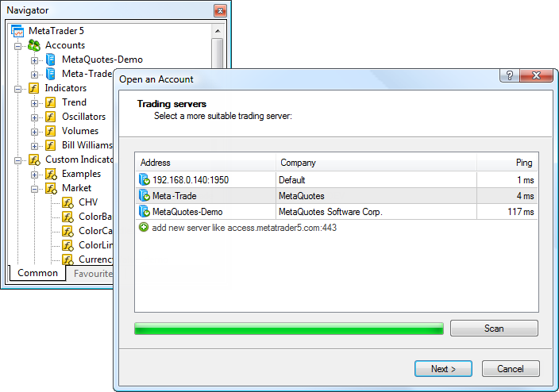
Task: Click the Oscillators group icon
Action: [50, 117]
